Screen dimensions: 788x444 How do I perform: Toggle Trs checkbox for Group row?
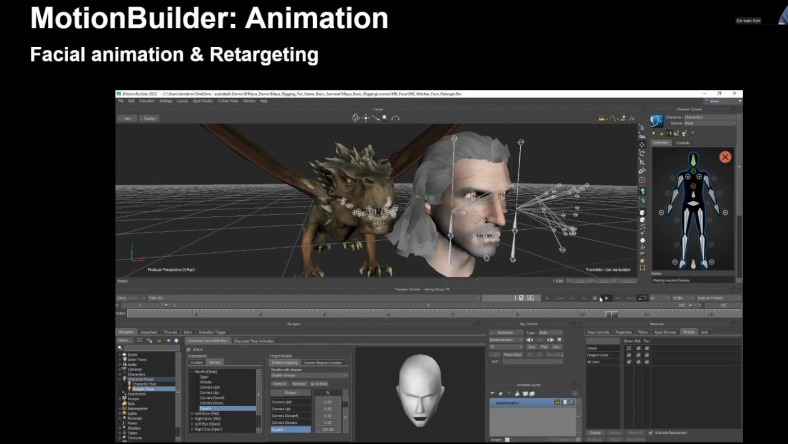tap(647, 348)
